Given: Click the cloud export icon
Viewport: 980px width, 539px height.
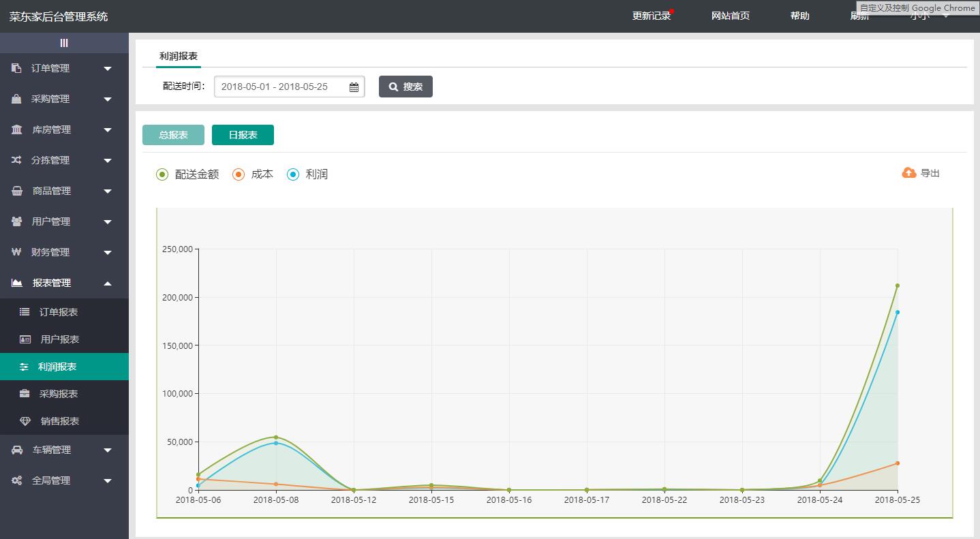Looking at the screenshot, I should click(x=908, y=173).
